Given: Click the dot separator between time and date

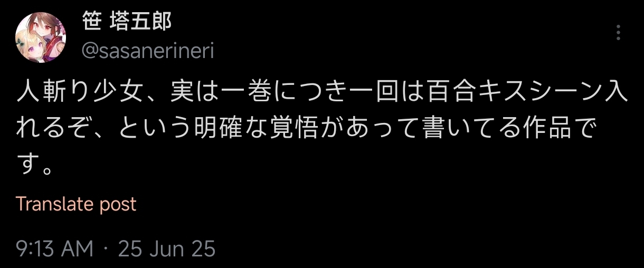Looking at the screenshot, I should coord(106,249).
